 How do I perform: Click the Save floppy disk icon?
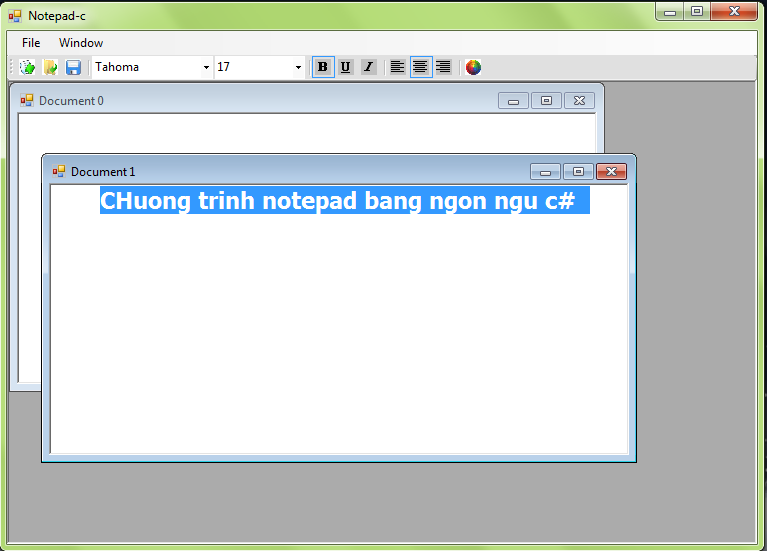[73, 67]
